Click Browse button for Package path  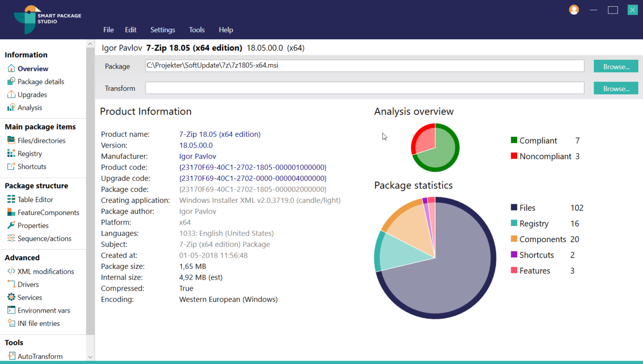pyautogui.click(x=616, y=66)
